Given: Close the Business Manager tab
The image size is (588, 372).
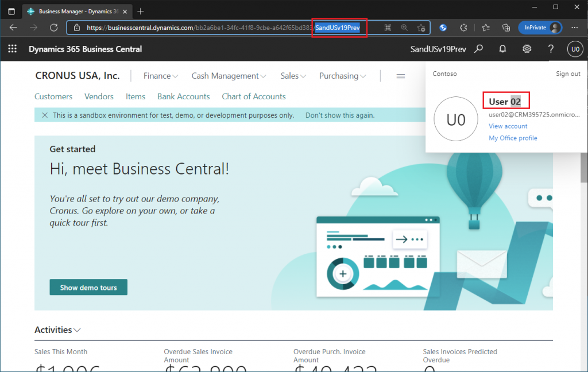Looking at the screenshot, I should point(125,11).
